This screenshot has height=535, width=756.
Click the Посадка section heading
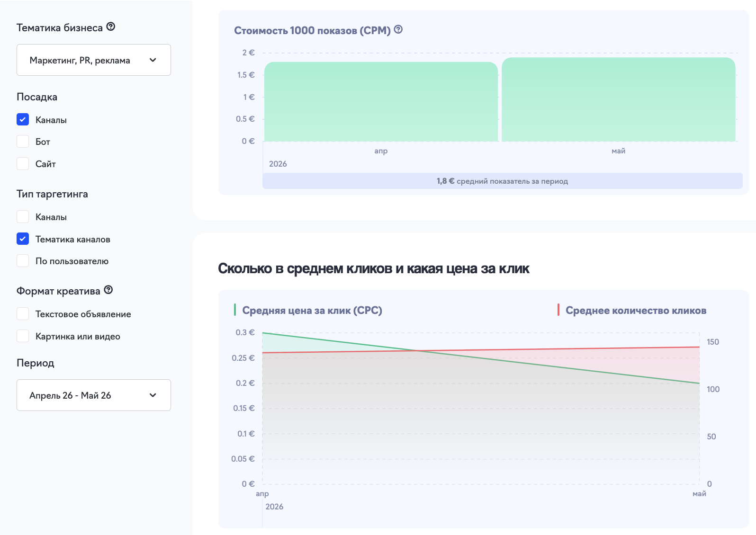coord(37,97)
